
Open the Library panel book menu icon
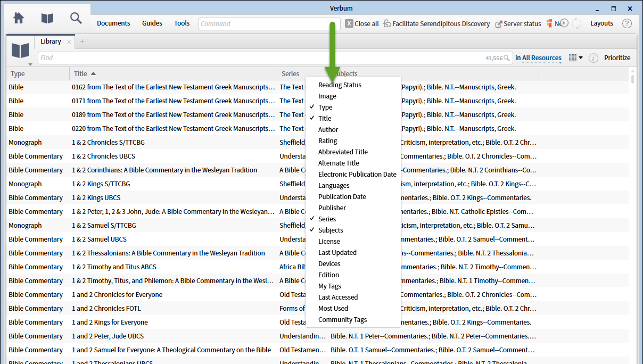[20, 51]
